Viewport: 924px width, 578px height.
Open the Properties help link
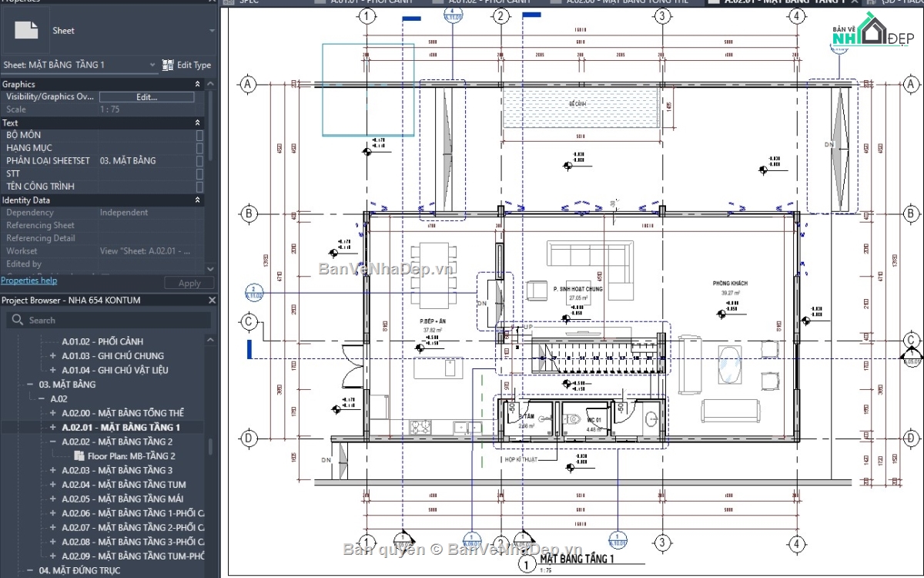pyautogui.click(x=28, y=281)
